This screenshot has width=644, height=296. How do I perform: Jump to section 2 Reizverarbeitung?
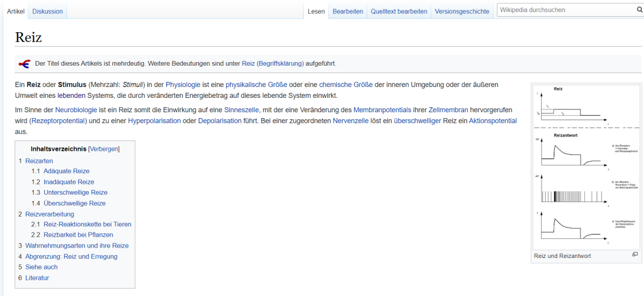pos(49,214)
